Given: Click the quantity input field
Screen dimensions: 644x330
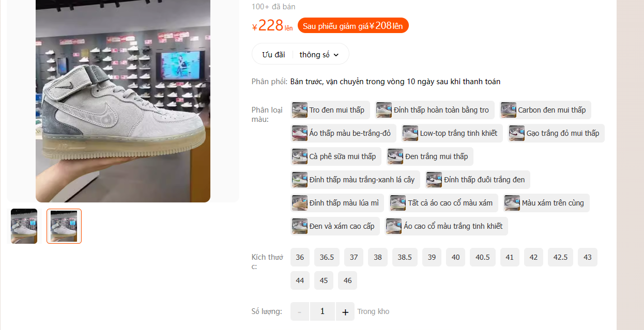Looking at the screenshot, I should click(x=323, y=311).
